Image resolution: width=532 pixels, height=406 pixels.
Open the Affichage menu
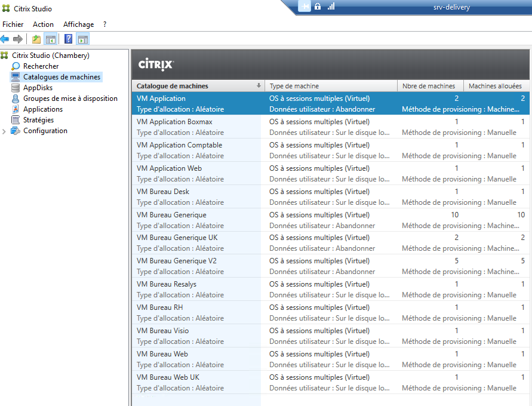(x=78, y=24)
